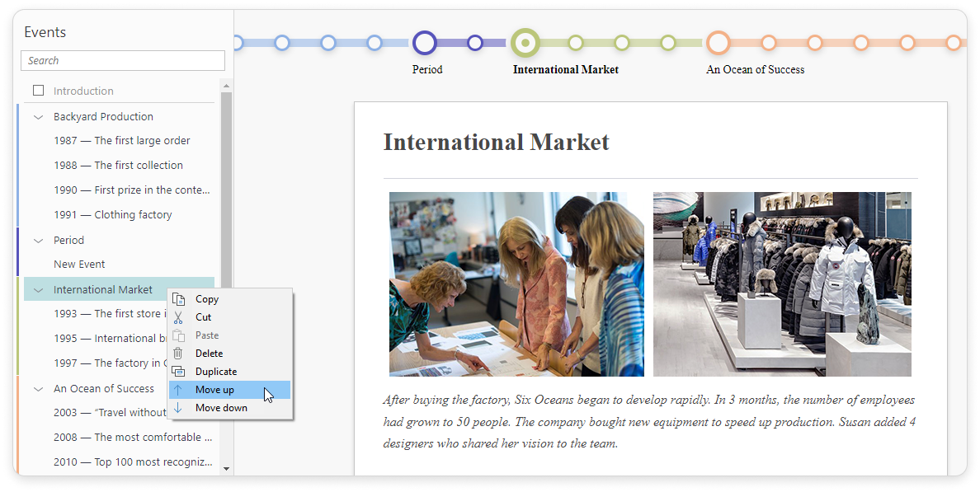This screenshot has height=492, width=980.
Task: Collapse the Period group chevron
Action: point(38,241)
